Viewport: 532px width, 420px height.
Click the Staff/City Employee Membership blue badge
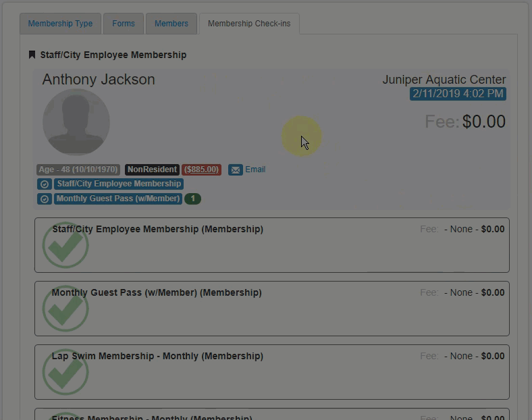(x=119, y=184)
